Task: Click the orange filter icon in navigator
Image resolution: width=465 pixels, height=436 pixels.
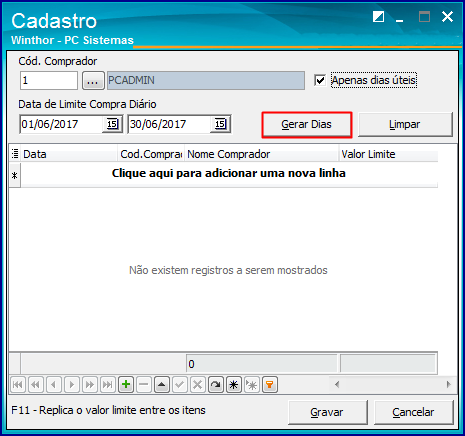Action: point(270,385)
